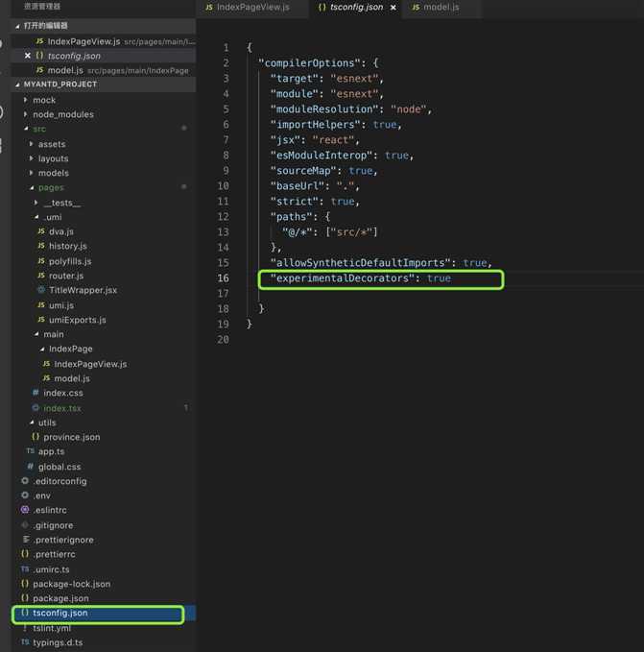The image size is (644, 652).
Task: Collapse the MYANTD_PROJECT section
Action: tap(17, 85)
